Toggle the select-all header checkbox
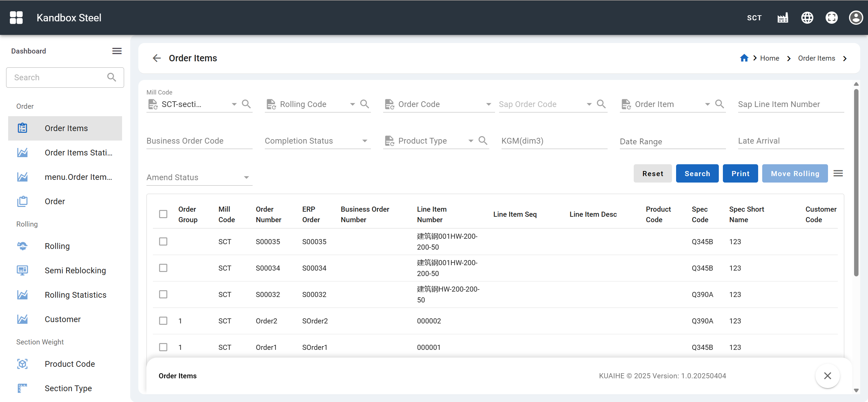868x402 pixels. coord(163,214)
